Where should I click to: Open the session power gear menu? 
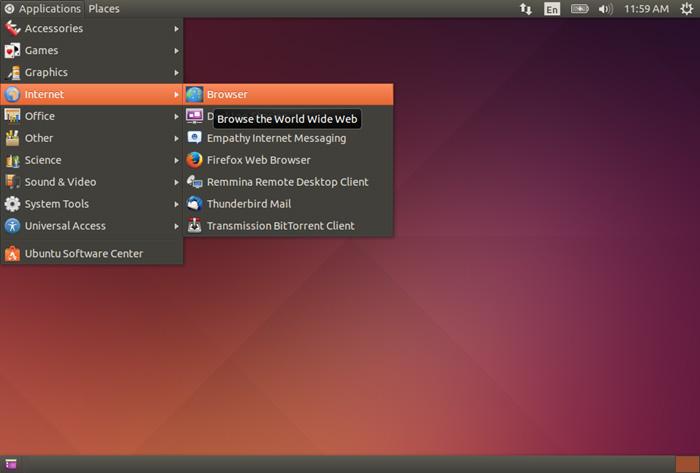[x=687, y=9]
